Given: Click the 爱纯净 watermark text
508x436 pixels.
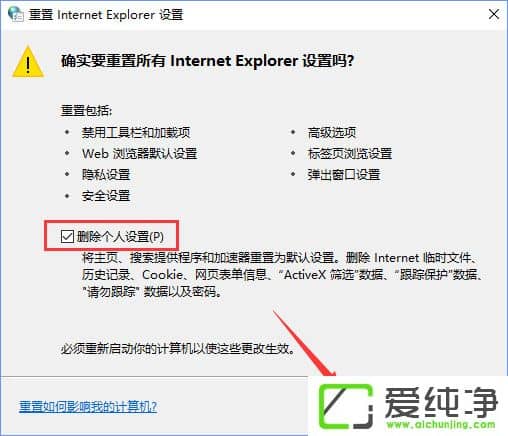Looking at the screenshot, I should pyautogui.click(x=441, y=402).
